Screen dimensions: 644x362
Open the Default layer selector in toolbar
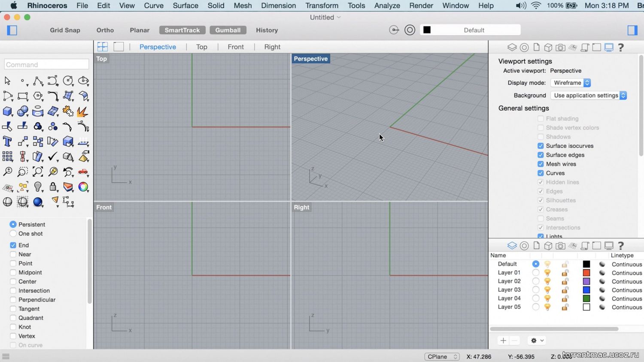tap(470, 30)
